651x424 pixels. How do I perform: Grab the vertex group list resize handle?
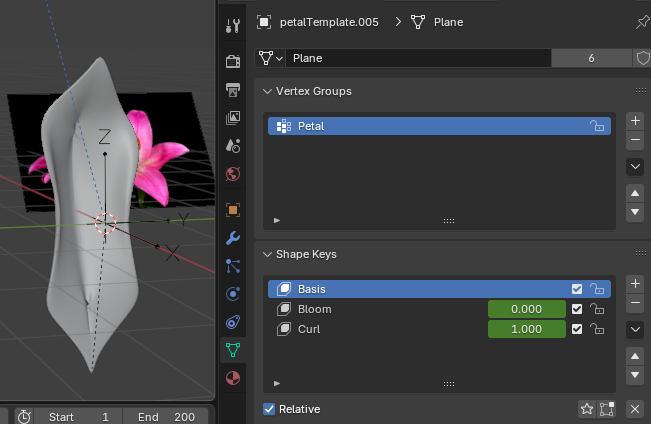point(449,221)
